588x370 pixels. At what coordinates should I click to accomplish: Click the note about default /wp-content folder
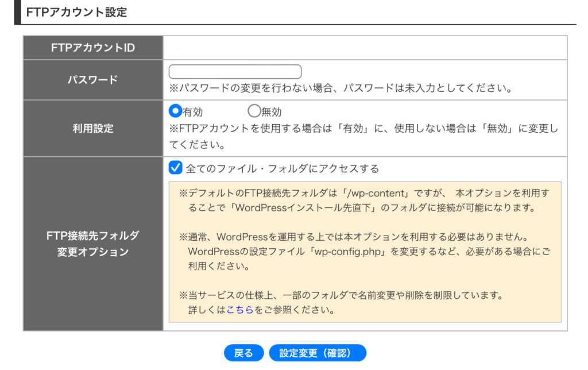click(x=363, y=200)
